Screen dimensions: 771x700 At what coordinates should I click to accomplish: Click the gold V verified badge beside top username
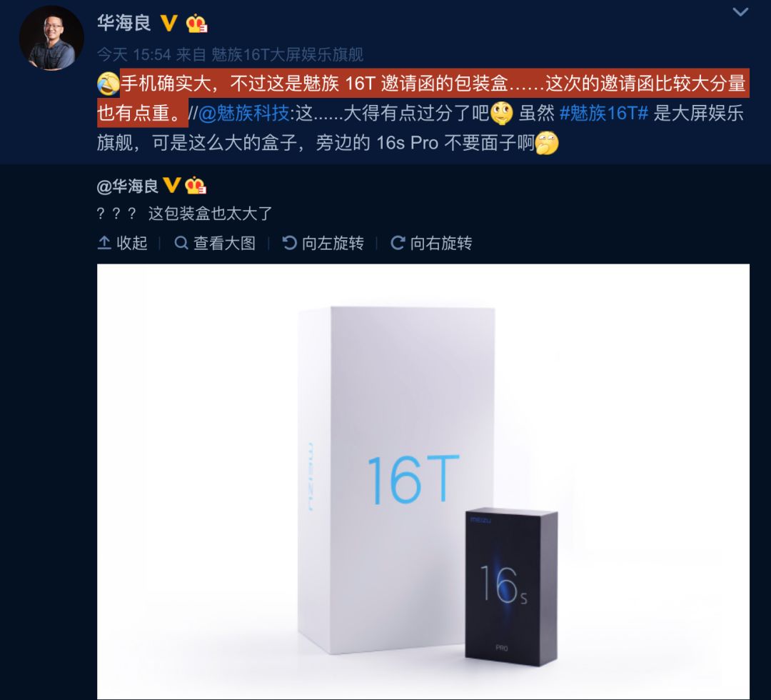[168, 23]
